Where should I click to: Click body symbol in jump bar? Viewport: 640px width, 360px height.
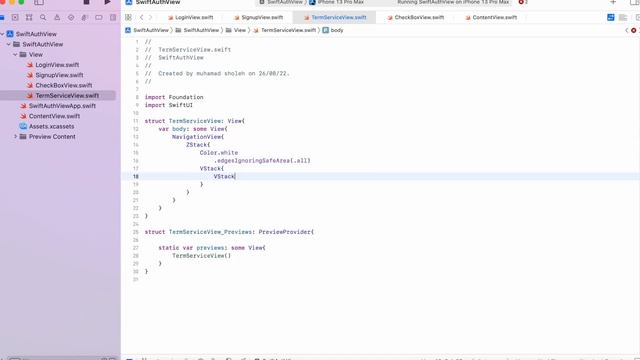(333, 30)
